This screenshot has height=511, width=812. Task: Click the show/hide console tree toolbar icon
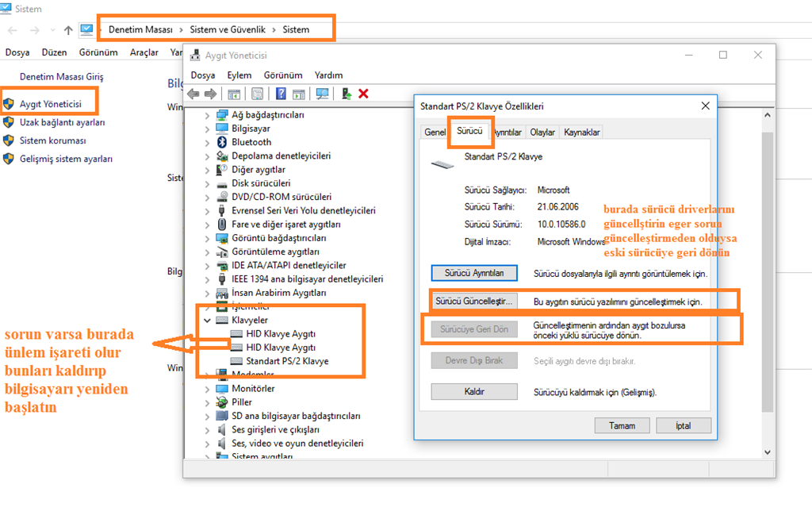coord(234,94)
